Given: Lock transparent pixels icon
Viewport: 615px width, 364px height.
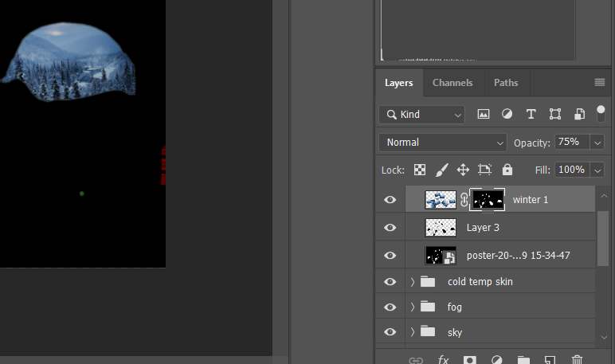Looking at the screenshot, I should click(x=420, y=170).
